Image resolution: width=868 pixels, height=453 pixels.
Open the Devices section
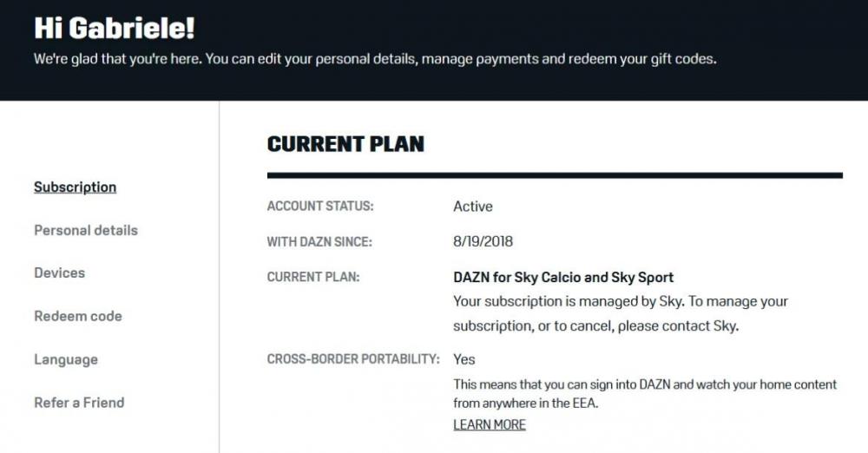(59, 273)
